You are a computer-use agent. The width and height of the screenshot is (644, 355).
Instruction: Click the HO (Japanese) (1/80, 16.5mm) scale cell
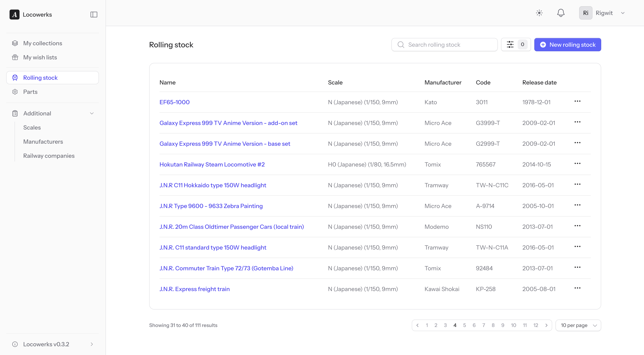pos(367,164)
